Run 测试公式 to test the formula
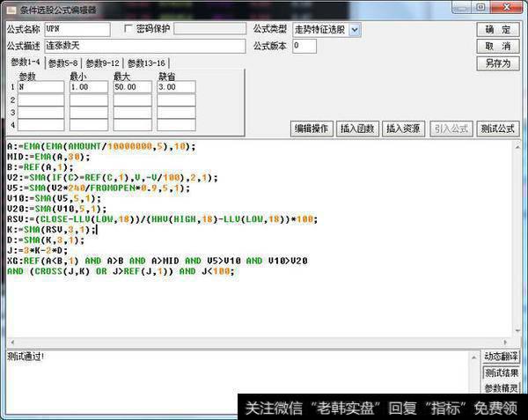The image size is (528, 420). pos(497,129)
